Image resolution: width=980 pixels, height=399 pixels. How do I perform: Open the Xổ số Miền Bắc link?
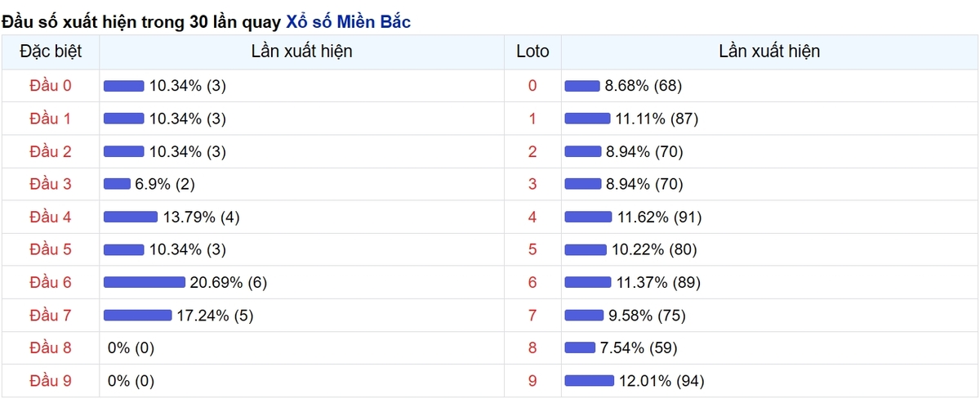[348, 22]
